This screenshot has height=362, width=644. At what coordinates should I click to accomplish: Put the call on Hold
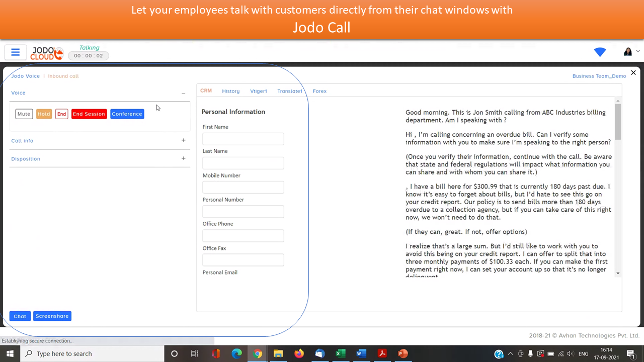point(44,114)
